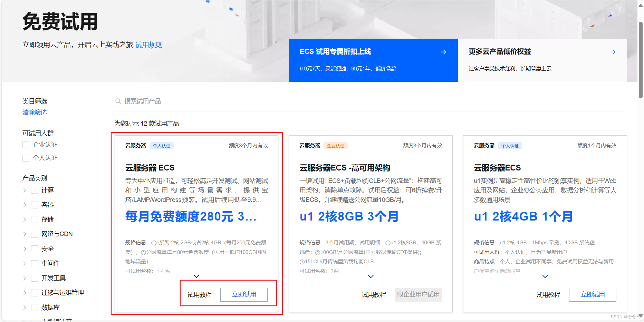Viewport: 644px width, 322px height.
Task: Click arrow icon on ECS 试用专属折扣上线 banner
Action: click(x=443, y=52)
